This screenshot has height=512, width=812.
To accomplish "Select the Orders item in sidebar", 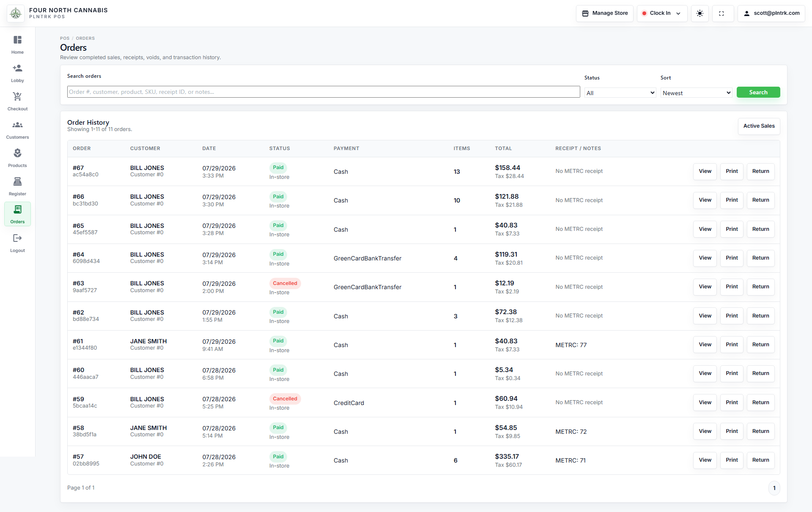I will point(17,214).
